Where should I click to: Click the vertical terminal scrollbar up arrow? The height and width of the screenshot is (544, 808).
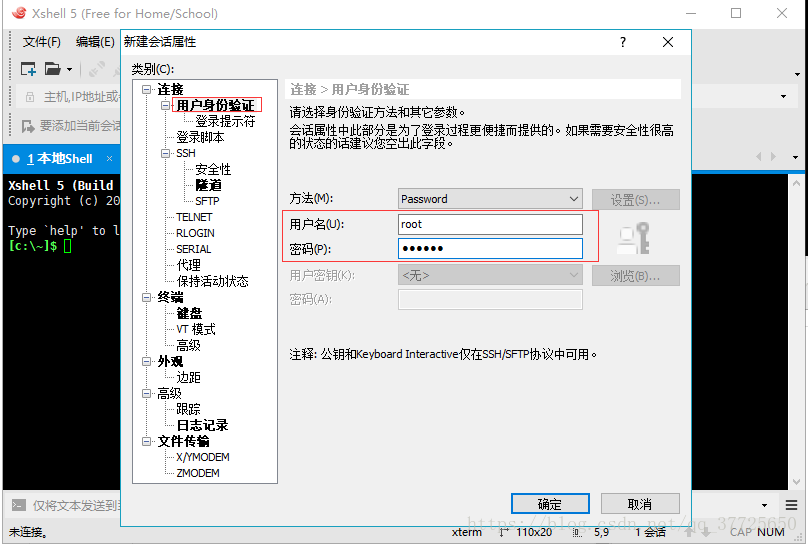[797, 183]
